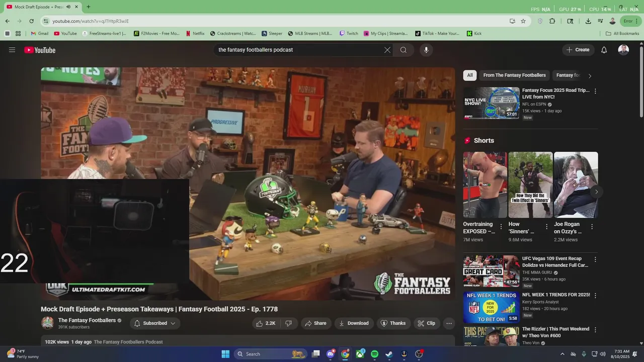The image size is (644, 362).
Task: Open more actions ellipsis under video
Action: point(449,323)
